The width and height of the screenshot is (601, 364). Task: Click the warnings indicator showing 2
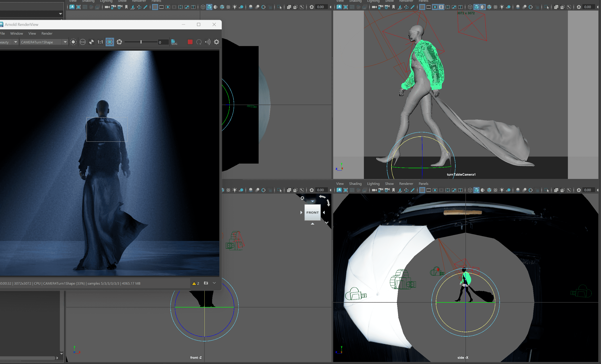[196, 283]
